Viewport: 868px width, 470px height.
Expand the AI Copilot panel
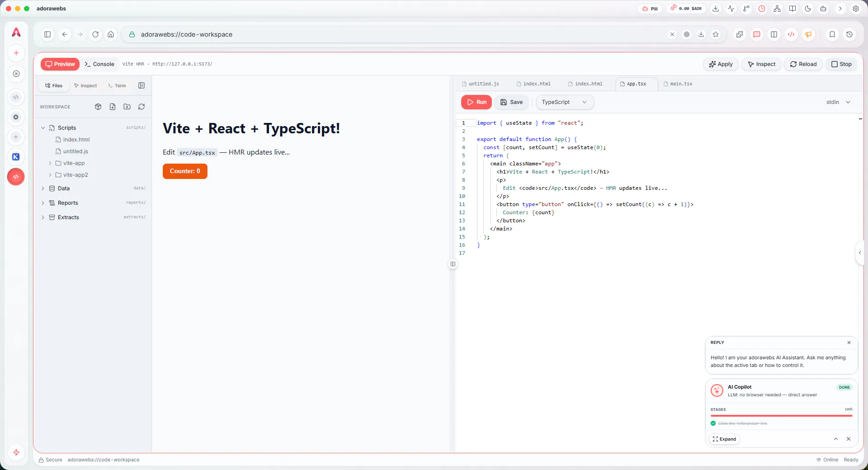click(x=724, y=439)
